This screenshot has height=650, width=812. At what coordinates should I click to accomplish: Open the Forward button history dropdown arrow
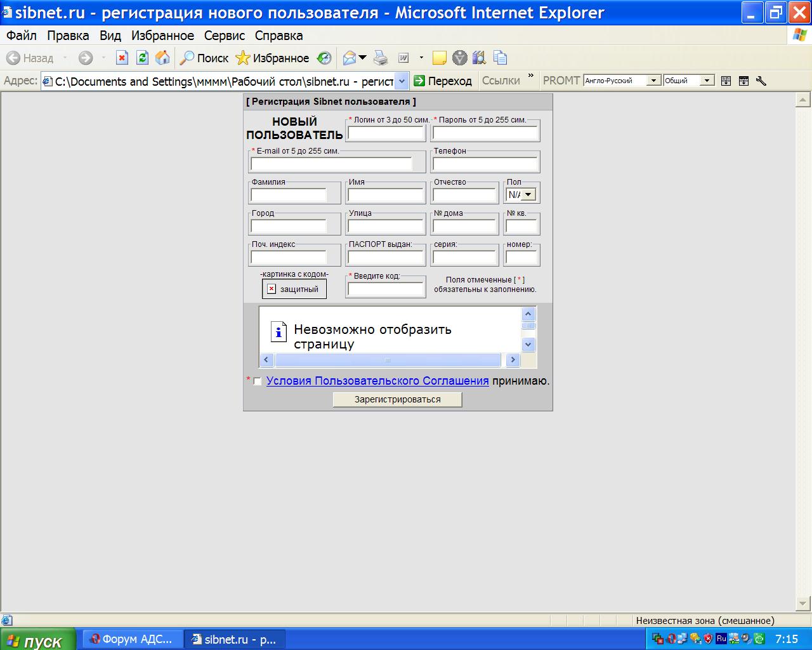pos(103,58)
